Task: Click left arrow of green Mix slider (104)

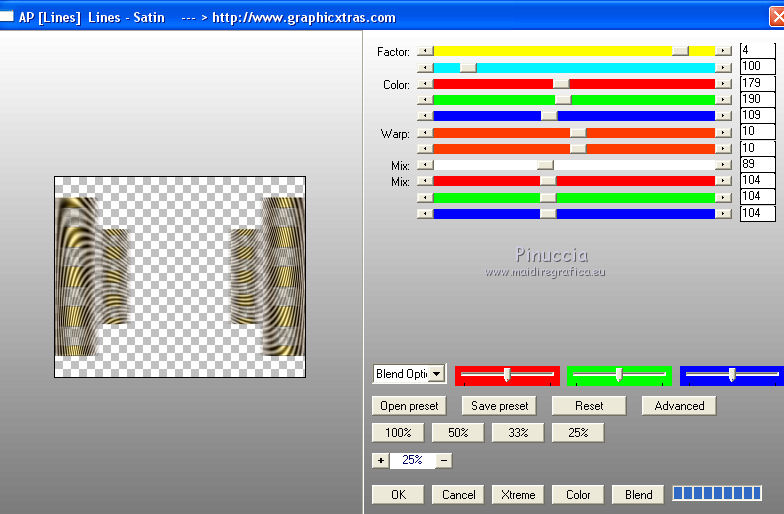Action: coord(425,198)
